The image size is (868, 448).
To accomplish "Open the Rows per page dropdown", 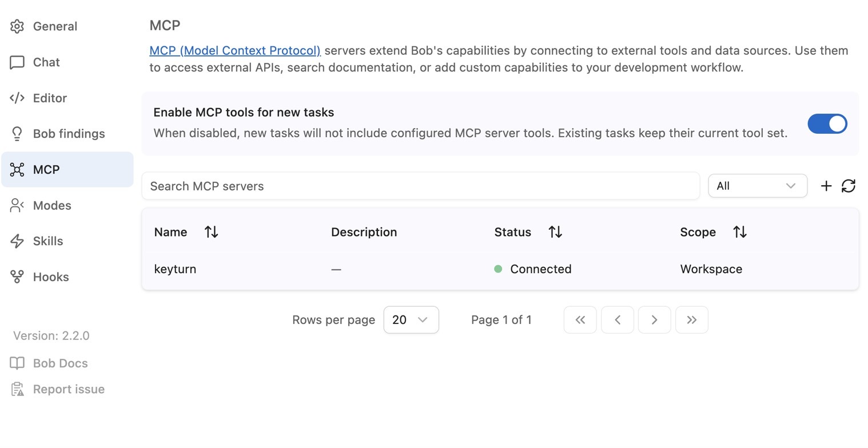I will [411, 320].
